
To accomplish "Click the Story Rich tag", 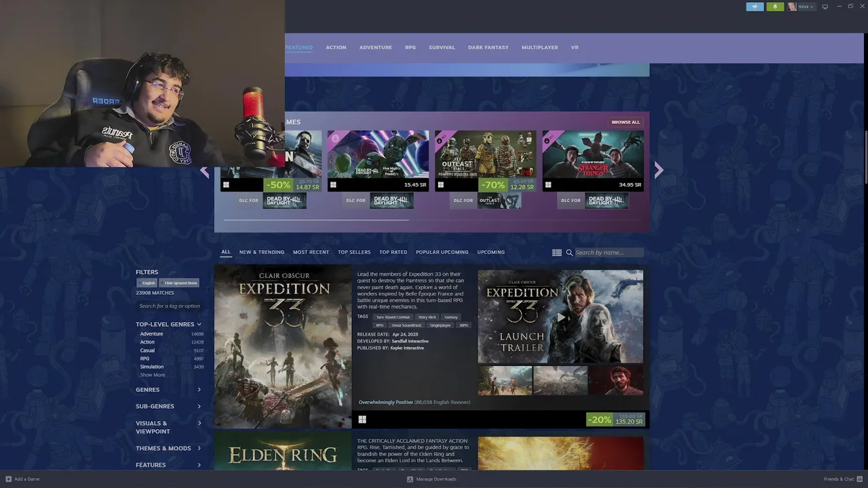I will pos(427,317).
